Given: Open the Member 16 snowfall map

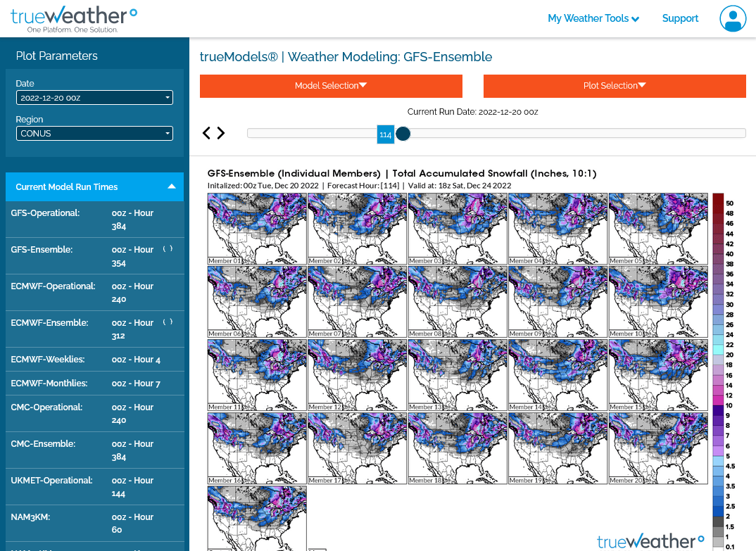Looking at the screenshot, I should pos(257,448).
